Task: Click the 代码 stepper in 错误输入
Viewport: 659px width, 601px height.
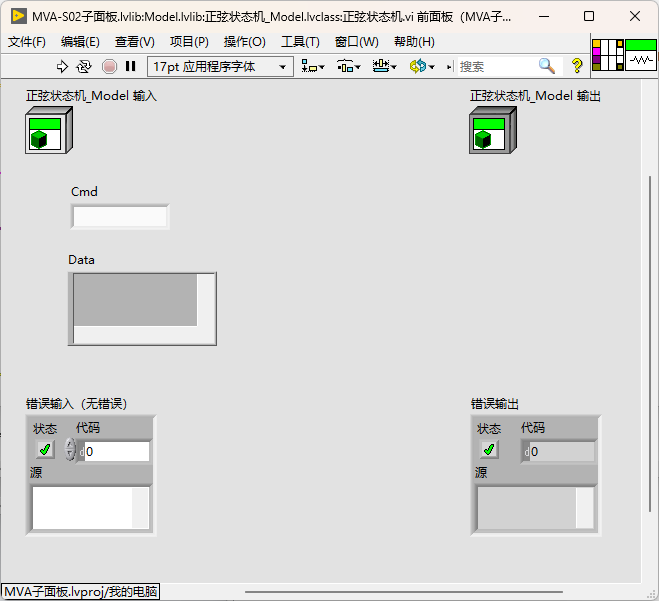Action: click(70, 450)
